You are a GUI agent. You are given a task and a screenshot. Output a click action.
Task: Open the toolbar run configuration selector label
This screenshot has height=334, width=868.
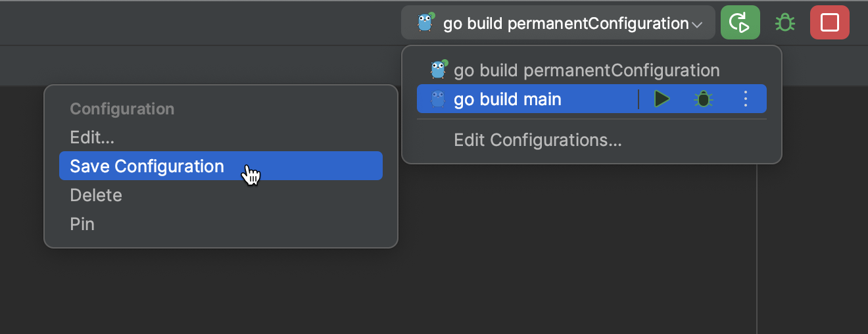pos(566,24)
